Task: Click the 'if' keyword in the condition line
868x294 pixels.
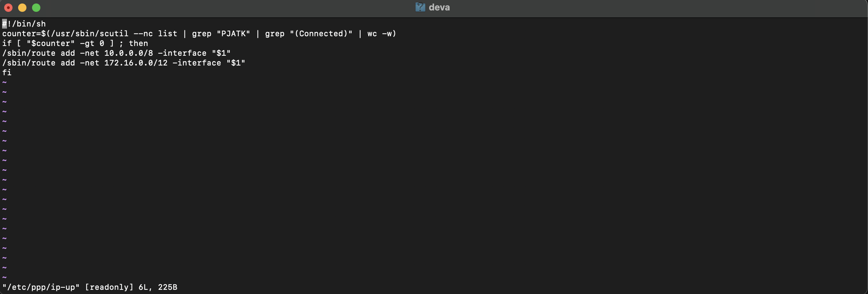Action: coord(7,43)
